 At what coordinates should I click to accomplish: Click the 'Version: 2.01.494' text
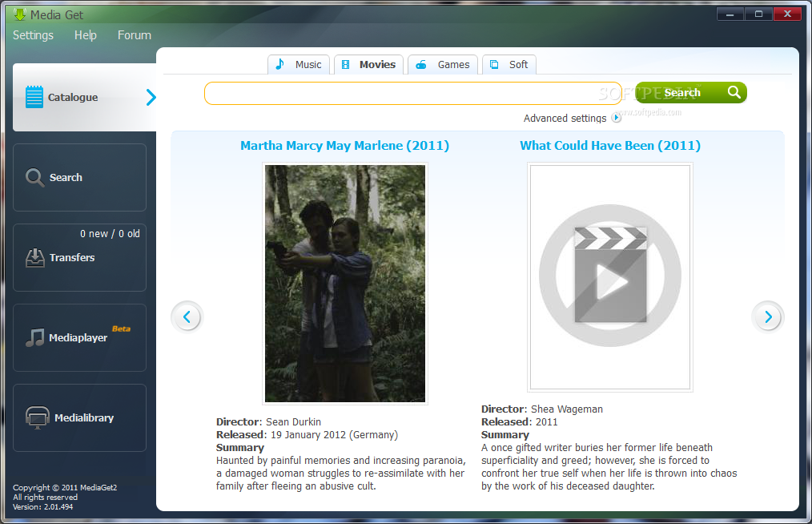43,507
